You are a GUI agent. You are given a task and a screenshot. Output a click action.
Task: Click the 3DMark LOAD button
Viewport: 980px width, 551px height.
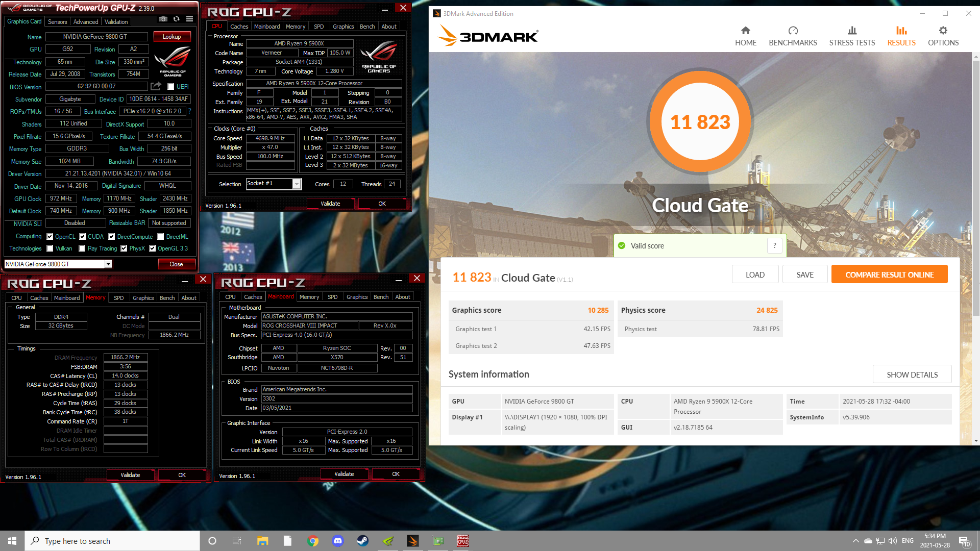click(755, 274)
